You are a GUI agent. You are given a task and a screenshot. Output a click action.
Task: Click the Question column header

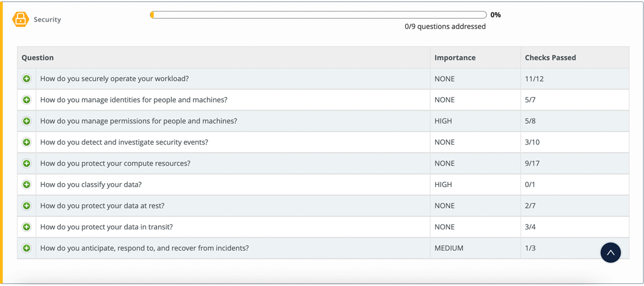coord(37,58)
